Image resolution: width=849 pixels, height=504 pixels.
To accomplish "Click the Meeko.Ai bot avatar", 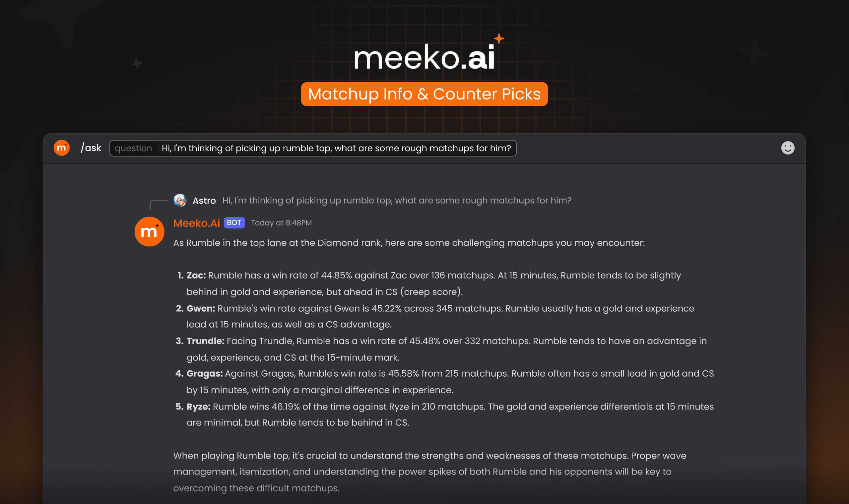I will pyautogui.click(x=150, y=232).
